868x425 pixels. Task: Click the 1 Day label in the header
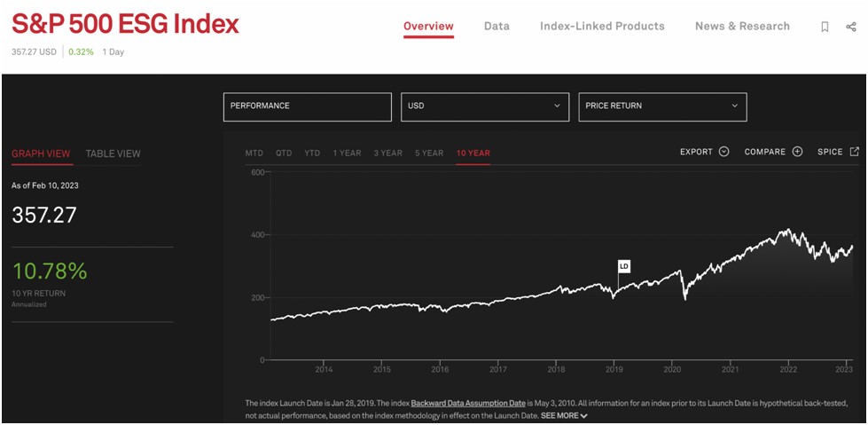click(x=113, y=52)
